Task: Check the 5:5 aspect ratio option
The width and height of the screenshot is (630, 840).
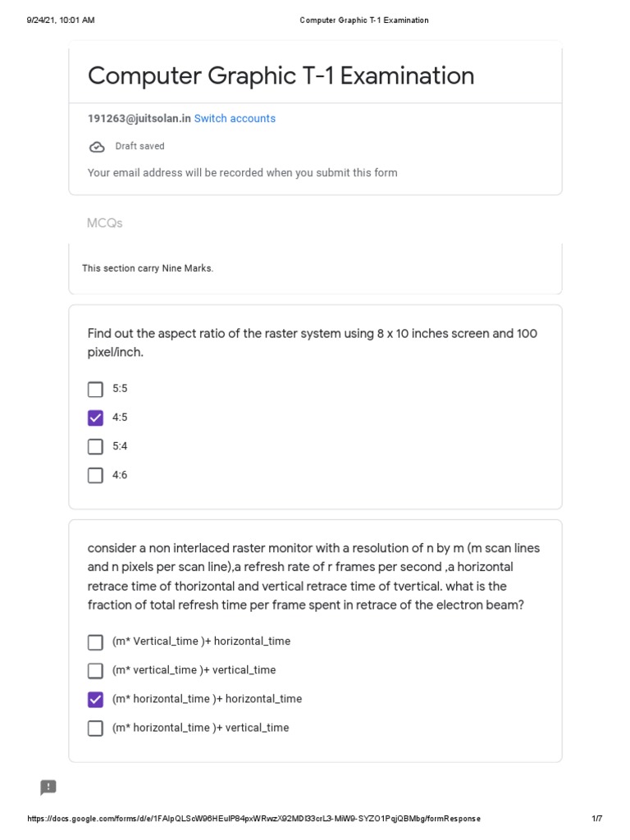Action: click(x=95, y=389)
